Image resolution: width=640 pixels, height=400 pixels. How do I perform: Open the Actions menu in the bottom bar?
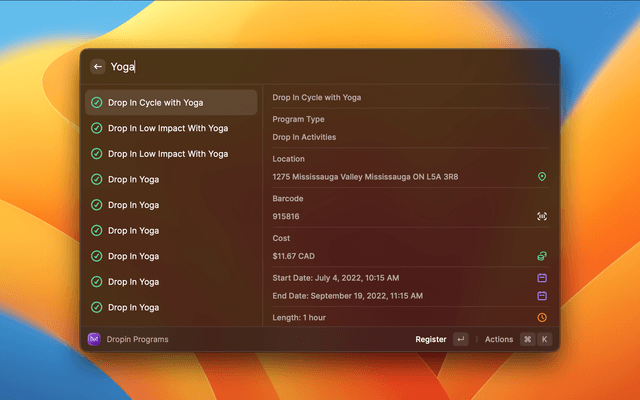coord(498,339)
